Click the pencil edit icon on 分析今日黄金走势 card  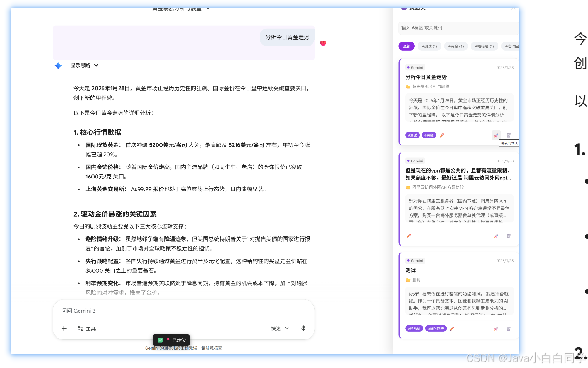coord(442,135)
